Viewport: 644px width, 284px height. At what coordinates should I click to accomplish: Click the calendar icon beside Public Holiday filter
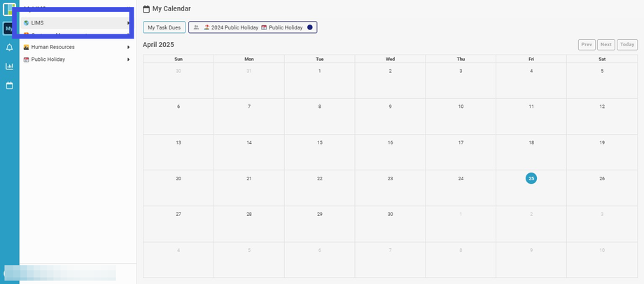[x=264, y=27]
